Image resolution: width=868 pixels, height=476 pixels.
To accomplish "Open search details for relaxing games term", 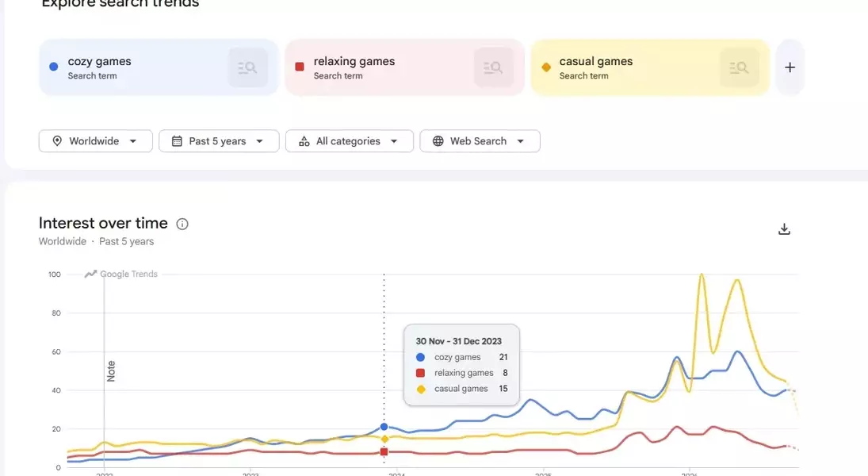I will tap(494, 67).
